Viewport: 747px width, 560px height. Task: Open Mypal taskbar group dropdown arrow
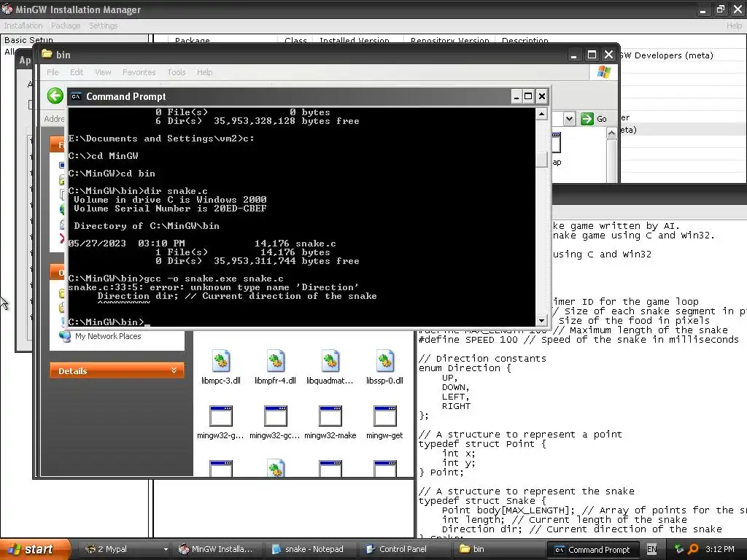point(166,550)
